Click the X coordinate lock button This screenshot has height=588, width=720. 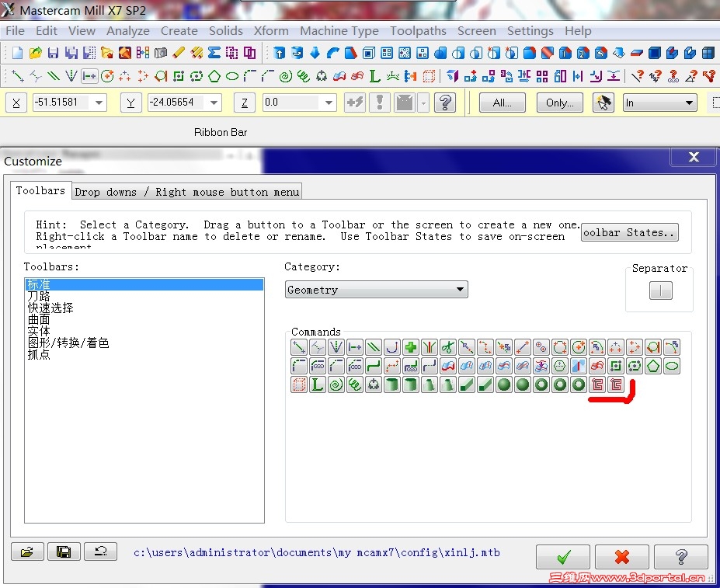16,103
